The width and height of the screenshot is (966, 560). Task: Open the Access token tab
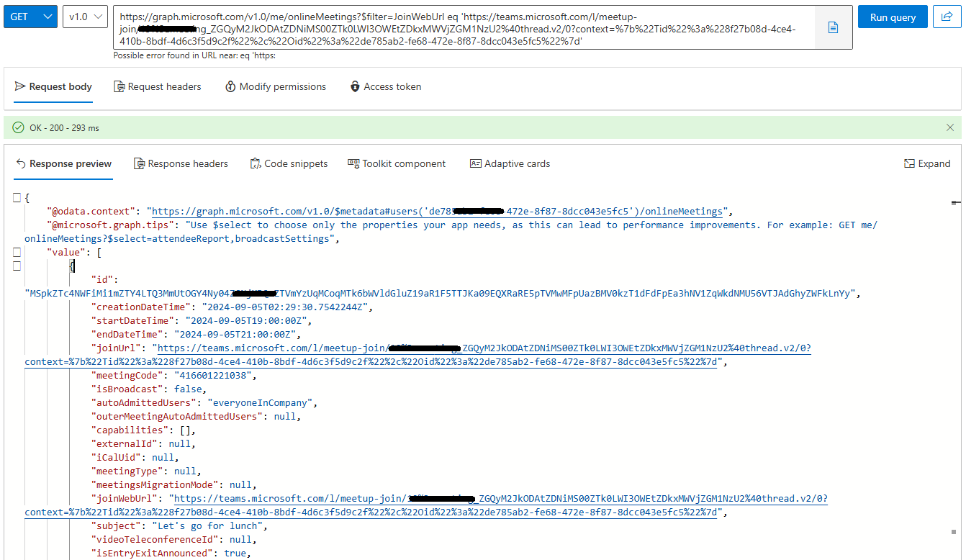[x=385, y=86]
